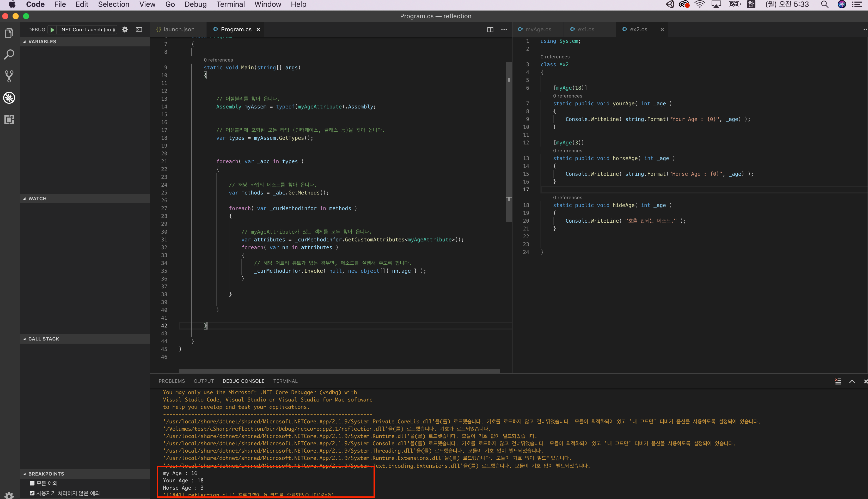Clear the debug console output

coord(838,381)
